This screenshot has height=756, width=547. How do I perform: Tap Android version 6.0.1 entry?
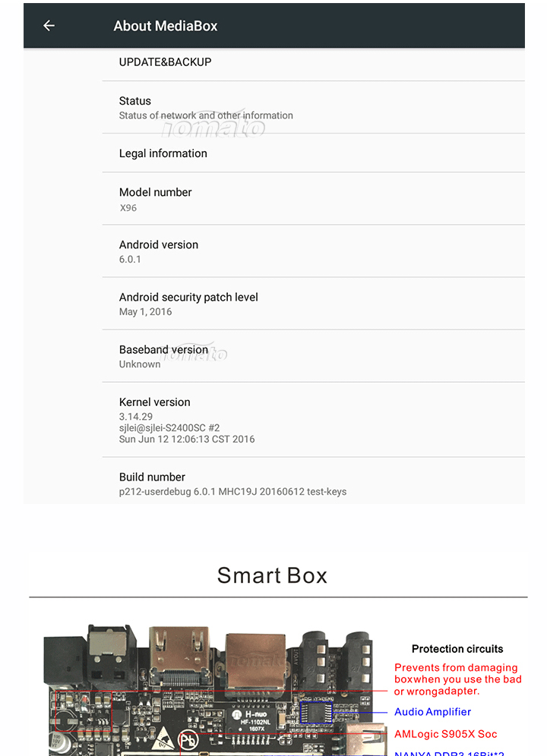pos(313,251)
